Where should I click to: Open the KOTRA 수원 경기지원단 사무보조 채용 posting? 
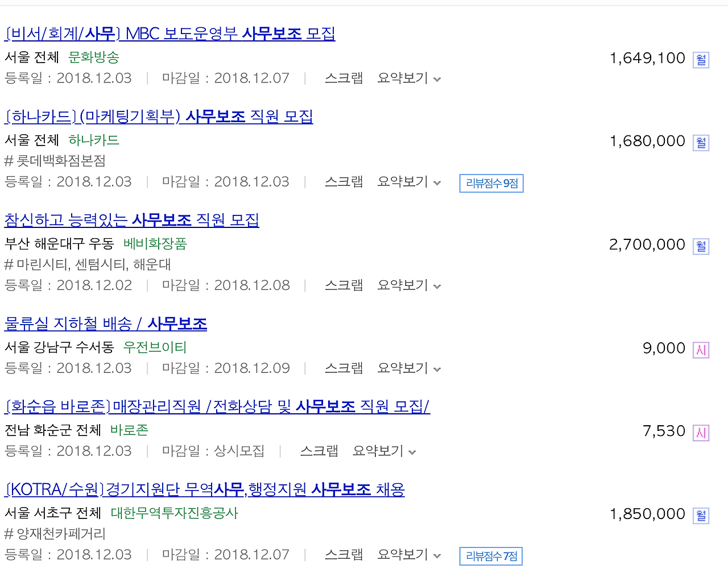[x=205, y=490]
